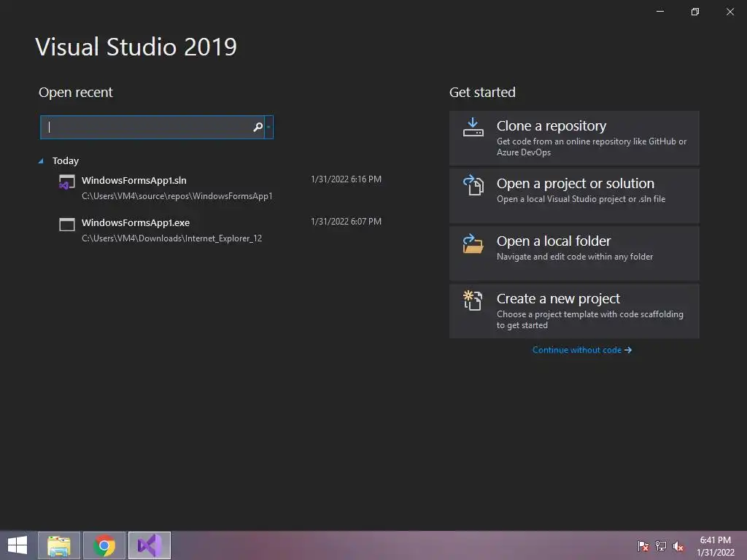The width and height of the screenshot is (747, 560).
Task: Open WindowsFormsApp1.exe from recent list
Action: (x=220, y=230)
